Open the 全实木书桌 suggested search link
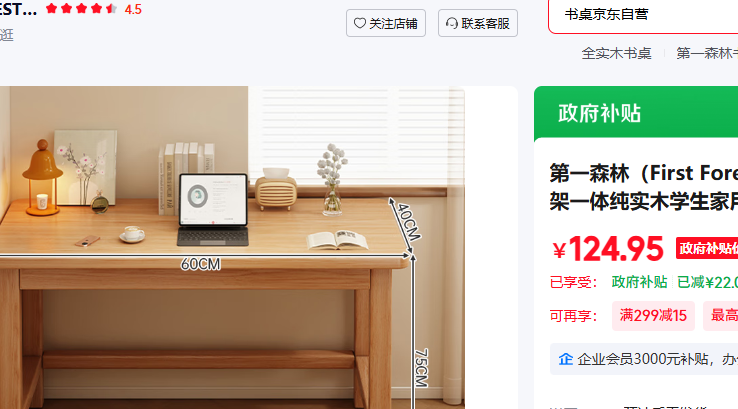This screenshot has width=738, height=409. (617, 54)
